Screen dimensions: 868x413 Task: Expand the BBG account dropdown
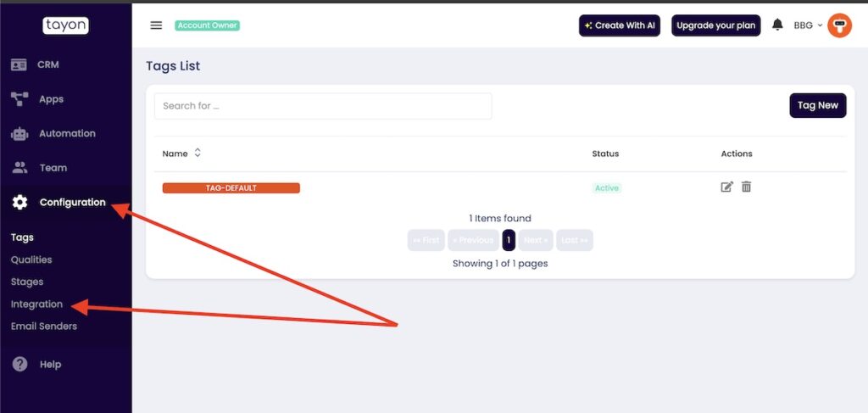click(x=808, y=25)
